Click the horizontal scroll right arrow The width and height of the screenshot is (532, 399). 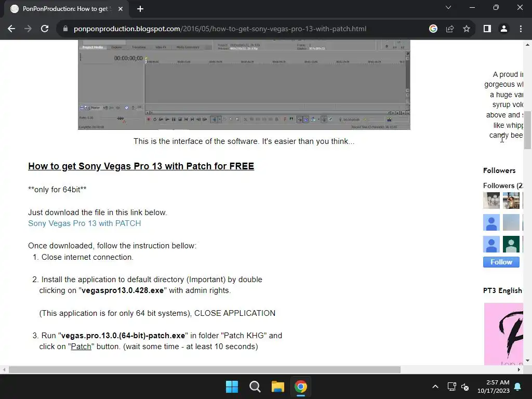click(x=519, y=369)
